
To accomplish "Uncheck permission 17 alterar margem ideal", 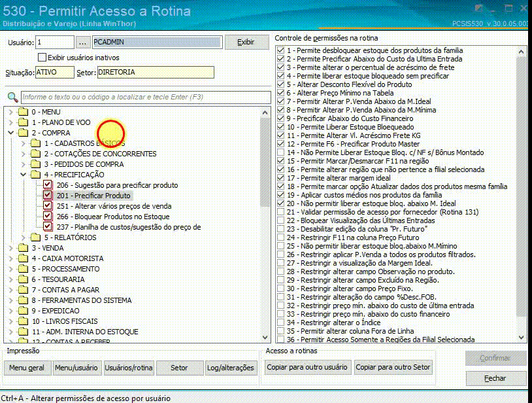I will [281, 178].
